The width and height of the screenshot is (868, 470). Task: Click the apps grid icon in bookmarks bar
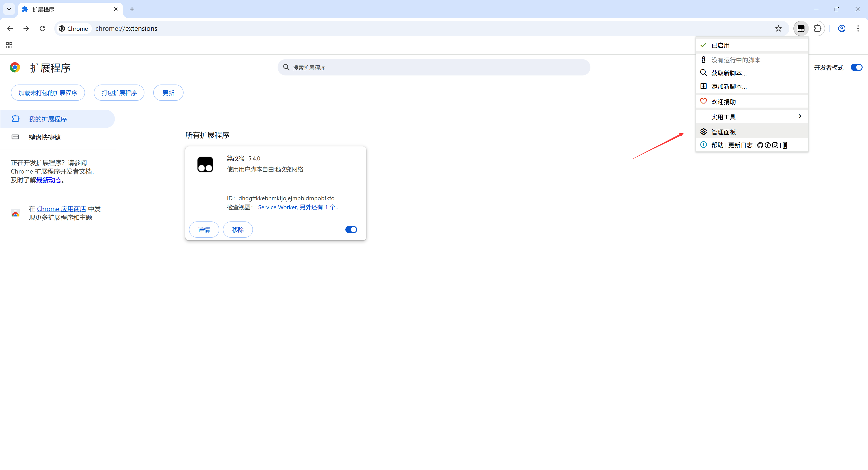(9, 45)
